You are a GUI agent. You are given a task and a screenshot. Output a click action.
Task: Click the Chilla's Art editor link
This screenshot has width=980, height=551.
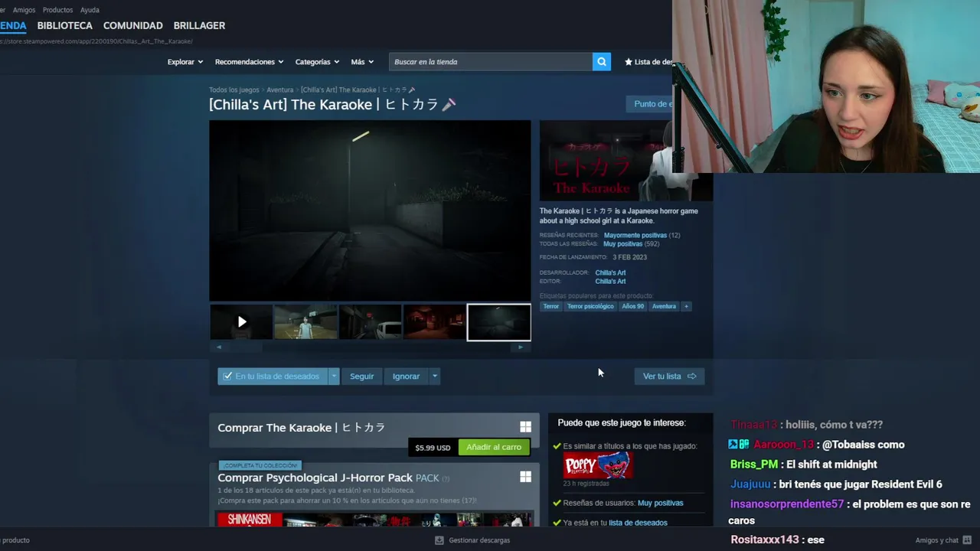coord(610,282)
